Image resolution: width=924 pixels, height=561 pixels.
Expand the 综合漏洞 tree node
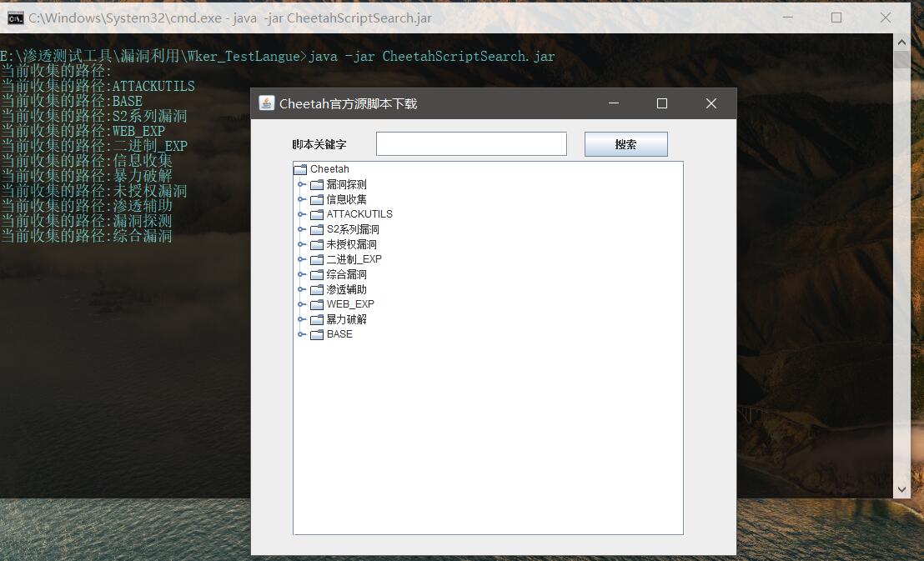tap(302, 274)
